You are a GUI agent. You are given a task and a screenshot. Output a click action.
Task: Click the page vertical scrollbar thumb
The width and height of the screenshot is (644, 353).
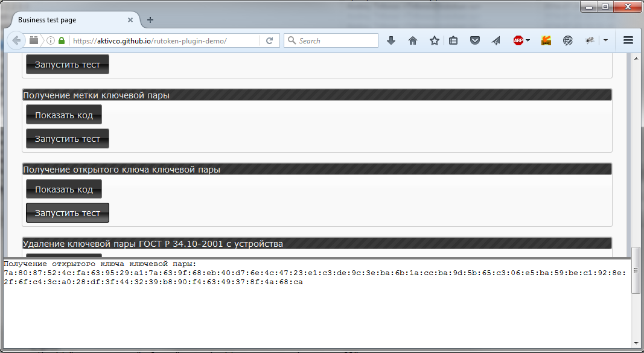click(634, 252)
